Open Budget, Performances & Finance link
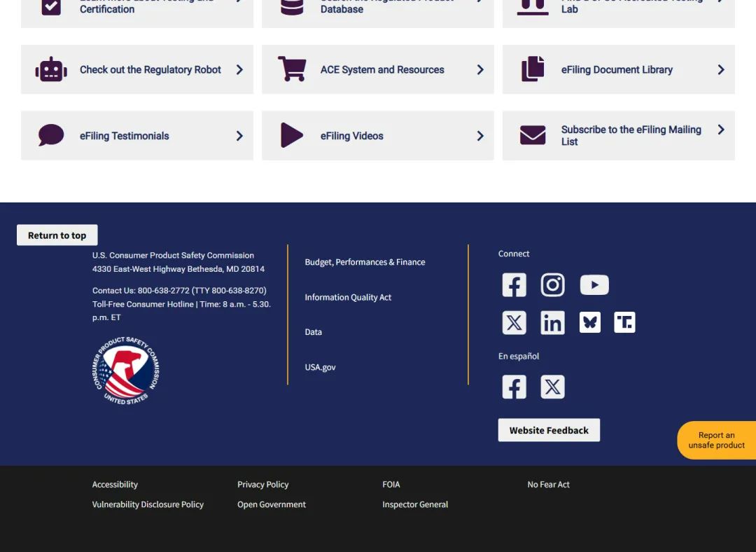Image resolution: width=756 pixels, height=552 pixels. (365, 262)
